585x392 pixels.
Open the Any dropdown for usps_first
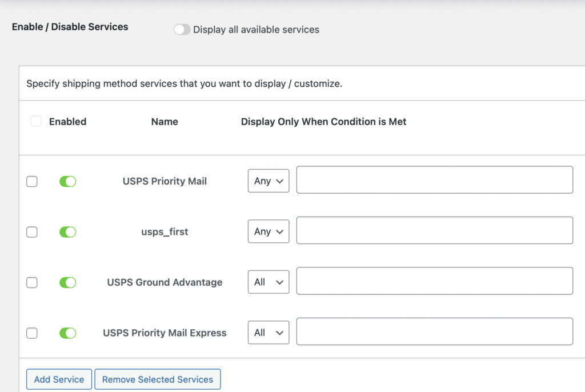(x=269, y=232)
